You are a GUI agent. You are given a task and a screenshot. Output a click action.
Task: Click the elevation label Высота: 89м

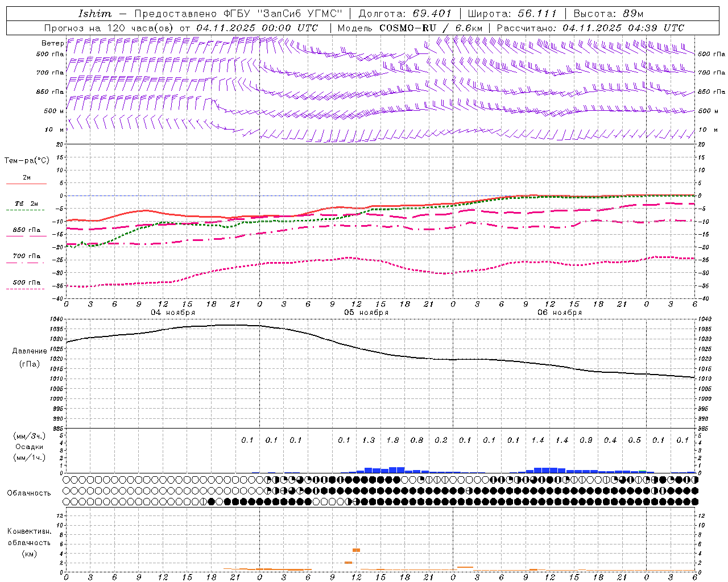pos(609,14)
